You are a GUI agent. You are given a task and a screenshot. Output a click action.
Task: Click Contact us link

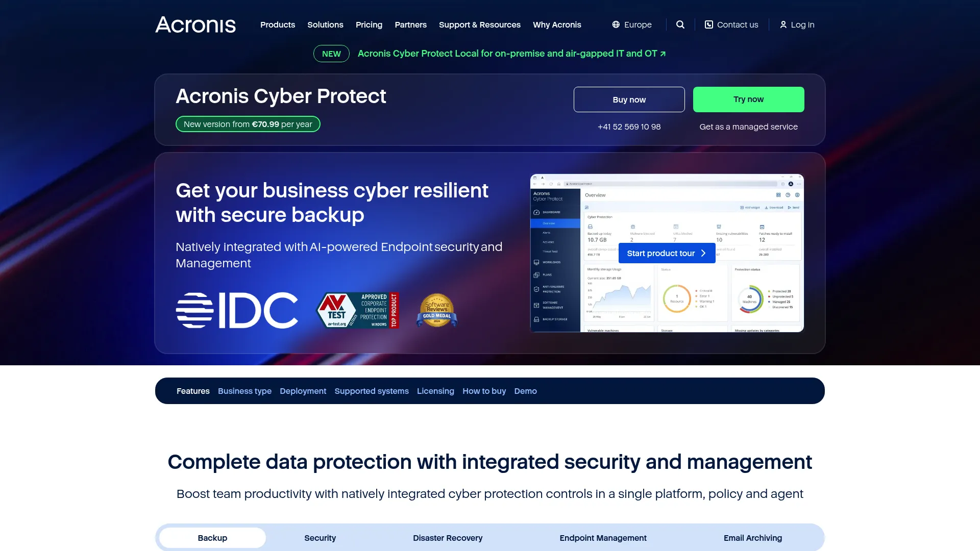click(731, 24)
